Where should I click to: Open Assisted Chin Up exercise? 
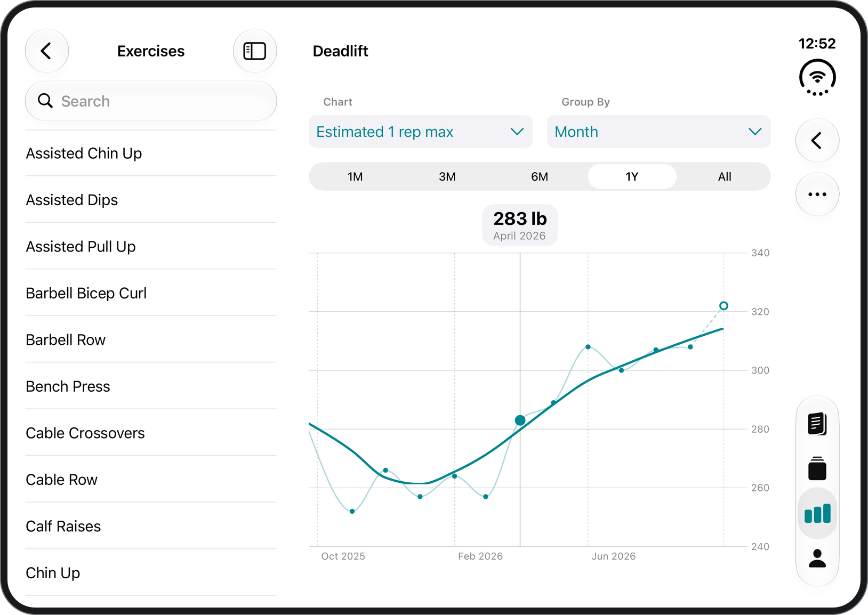151,153
